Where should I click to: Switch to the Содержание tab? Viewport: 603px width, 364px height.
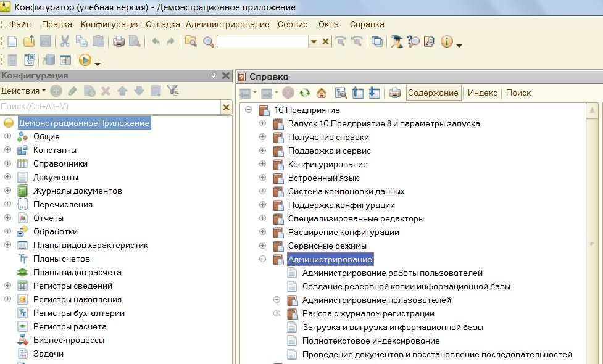point(433,93)
